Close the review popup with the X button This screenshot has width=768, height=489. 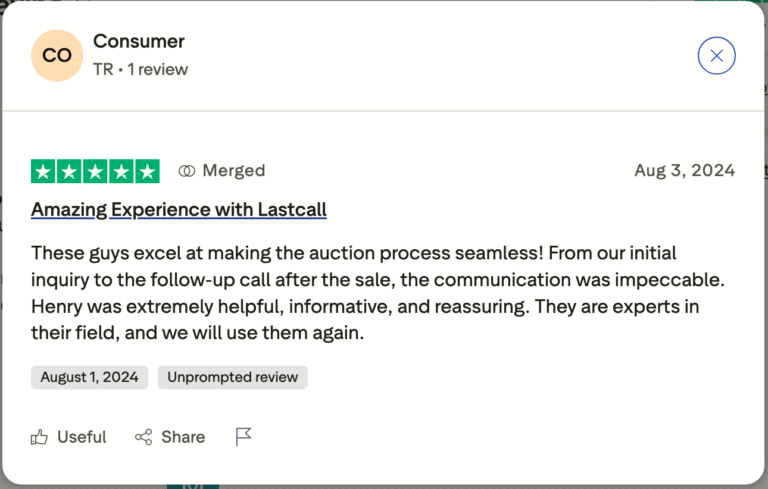[x=716, y=56]
